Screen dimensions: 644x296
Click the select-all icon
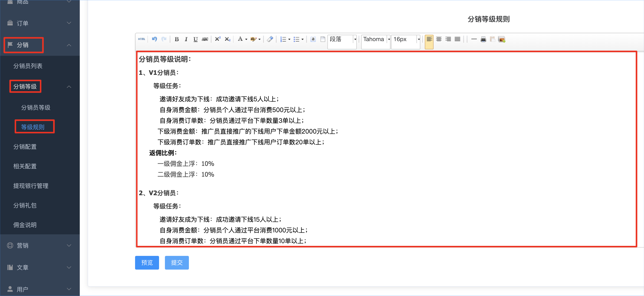click(313, 39)
